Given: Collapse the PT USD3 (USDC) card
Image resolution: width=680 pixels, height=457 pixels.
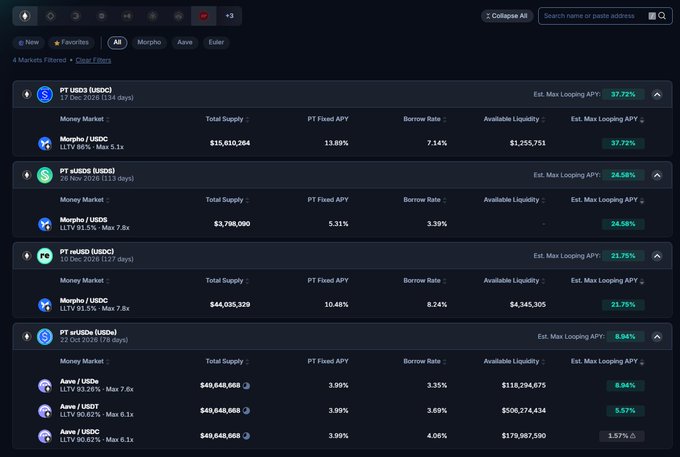Looking at the screenshot, I should click(657, 95).
